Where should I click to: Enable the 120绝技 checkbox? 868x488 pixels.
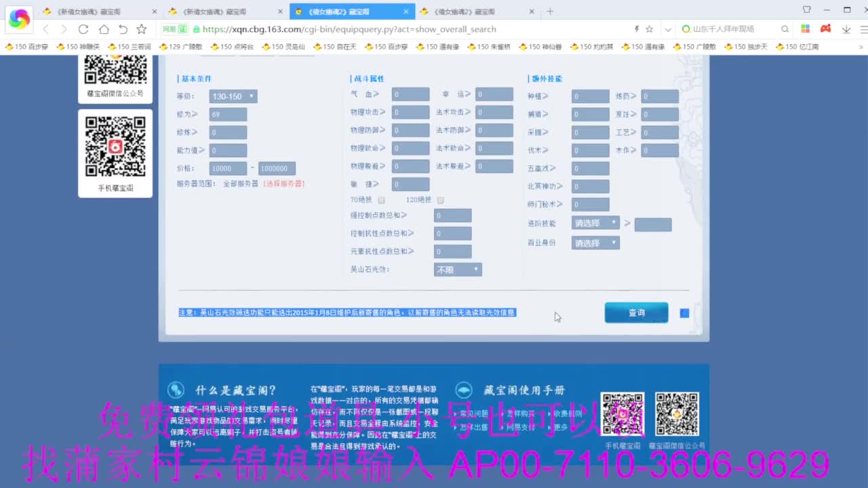(440, 200)
